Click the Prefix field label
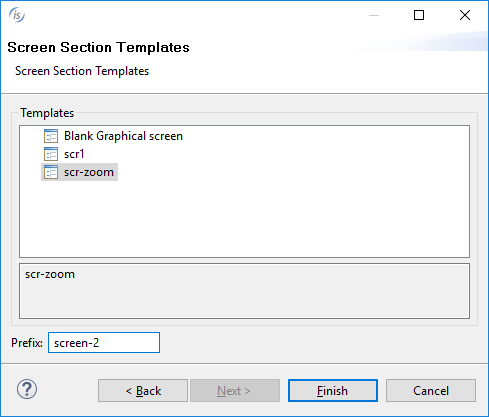This screenshot has height=417, width=489. coord(27,343)
